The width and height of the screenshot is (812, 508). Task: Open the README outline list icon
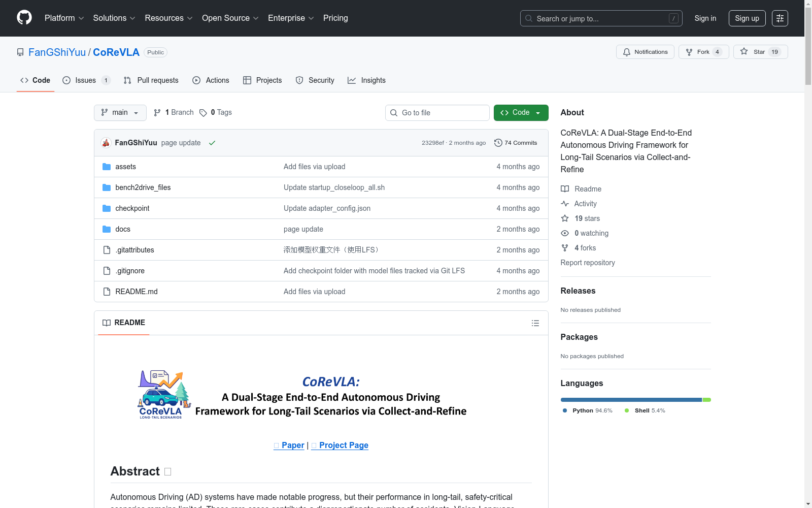tap(535, 323)
